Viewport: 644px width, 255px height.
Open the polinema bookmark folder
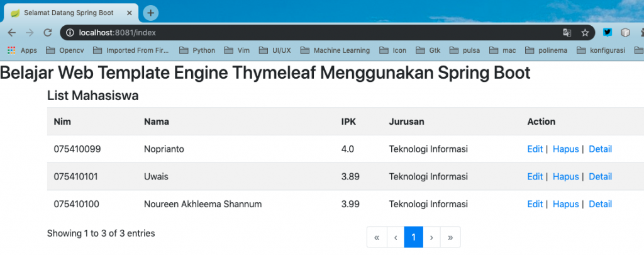[x=546, y=50]
